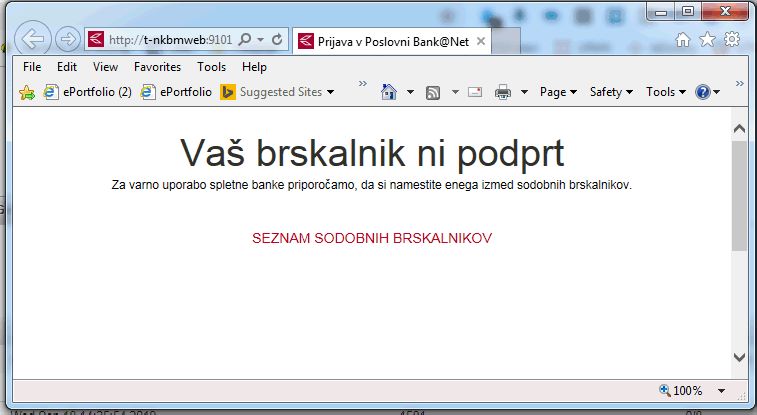
Task: Open the Help menu
Action: pyautogui.click(x=254, y=67)
